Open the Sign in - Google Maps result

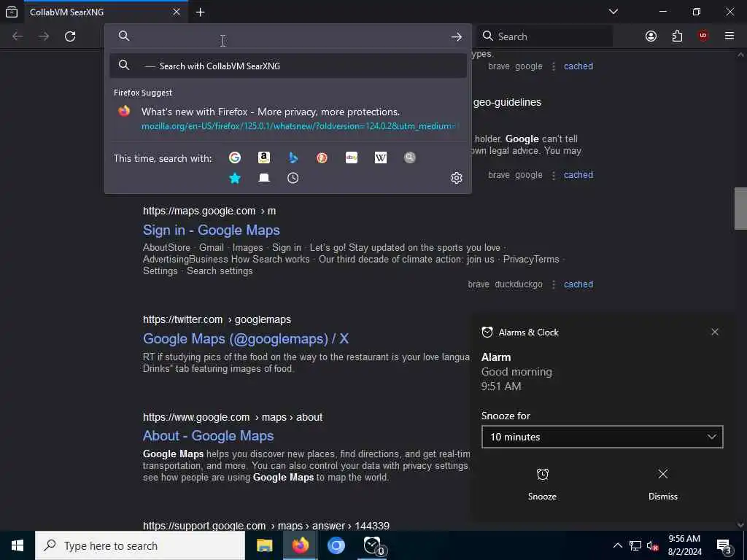[x=211, y=230]
